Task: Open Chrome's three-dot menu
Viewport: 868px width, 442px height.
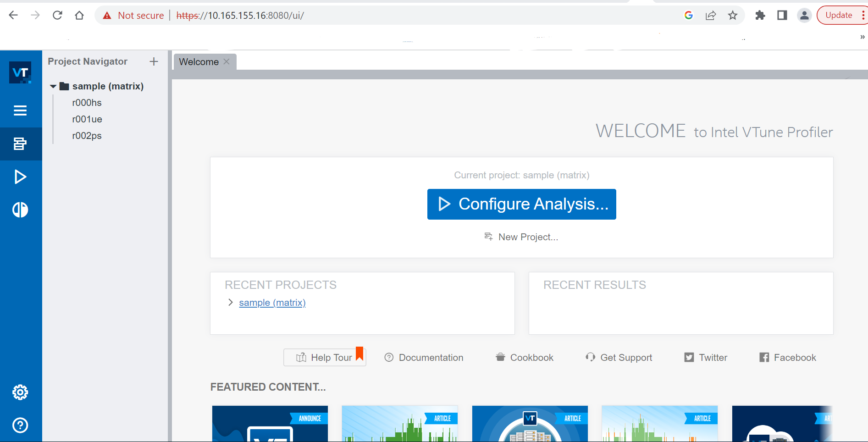Action: (864, 15)
